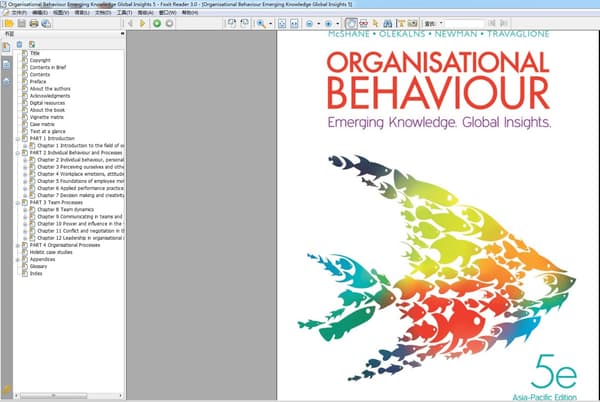Click the Fit Width icon

[x=294, y=23]
